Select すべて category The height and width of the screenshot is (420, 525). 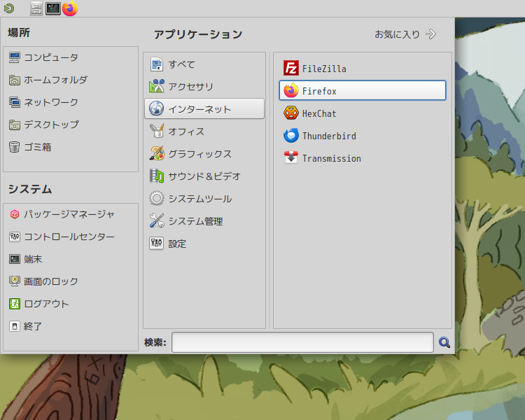(204, 64)
